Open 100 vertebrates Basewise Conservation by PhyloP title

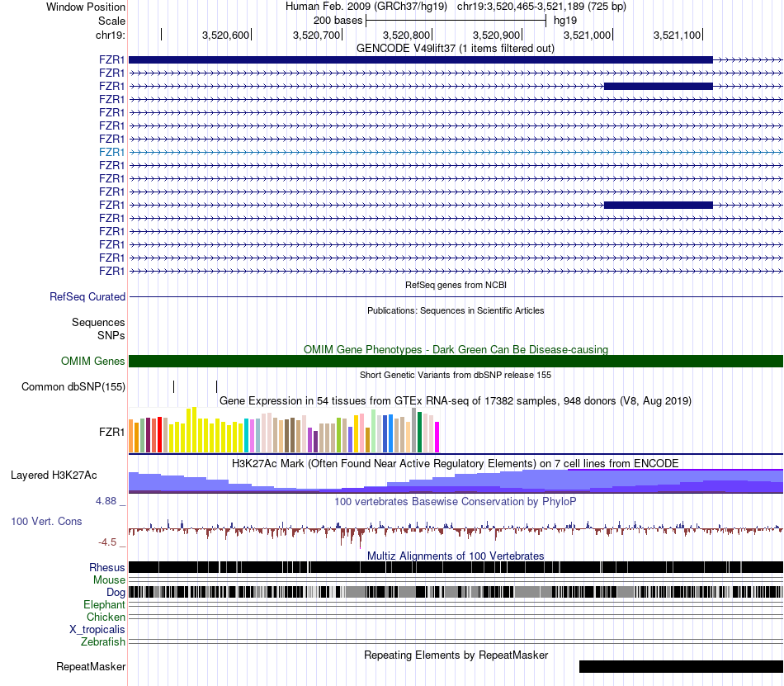[456, 502]
